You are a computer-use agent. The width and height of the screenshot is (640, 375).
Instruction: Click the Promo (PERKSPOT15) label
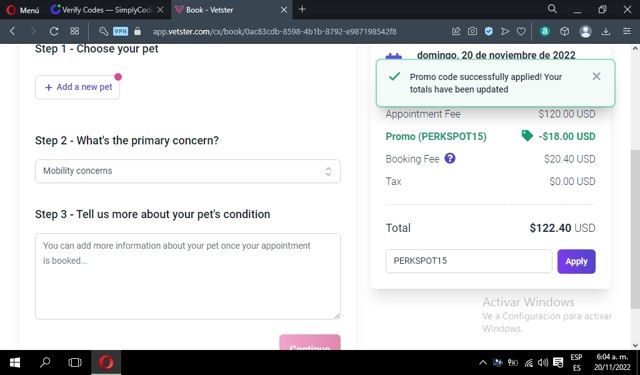coord(436,136)
